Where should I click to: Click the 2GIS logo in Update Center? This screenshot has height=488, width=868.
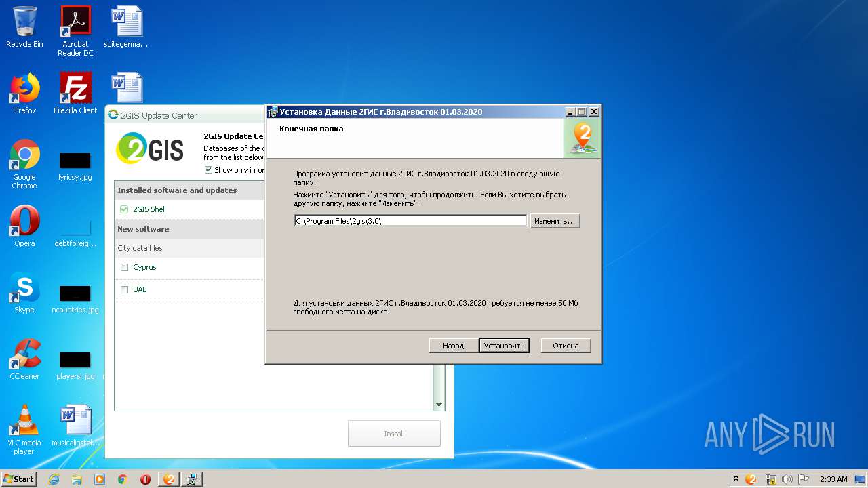150,148
